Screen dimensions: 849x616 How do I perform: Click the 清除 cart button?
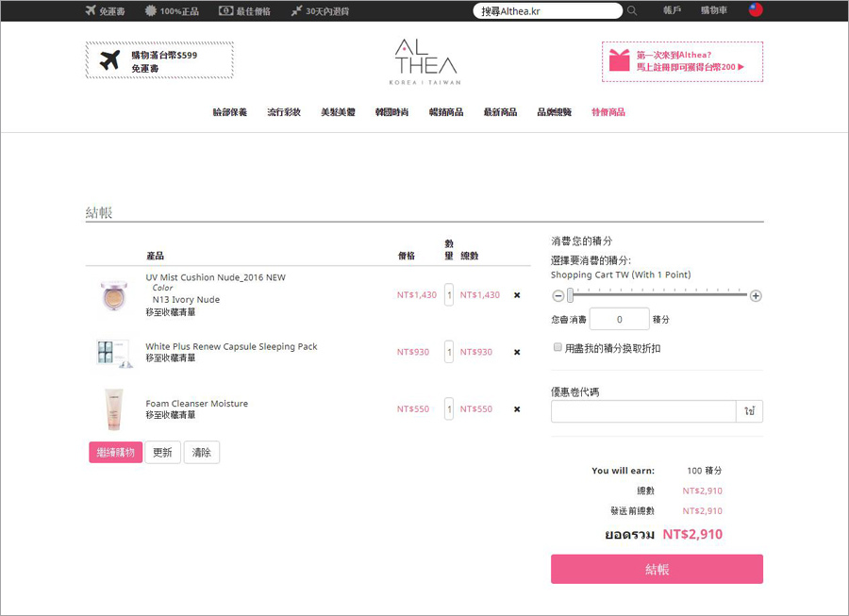click(202, 453)
